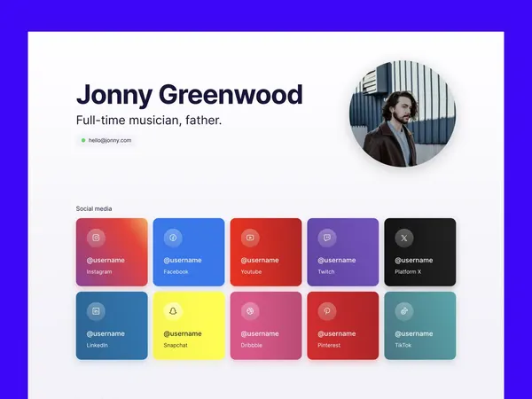This screenshot has height=399, width=532.
Task: Open the LinkedIn @username link
Action: coord(106,333)
